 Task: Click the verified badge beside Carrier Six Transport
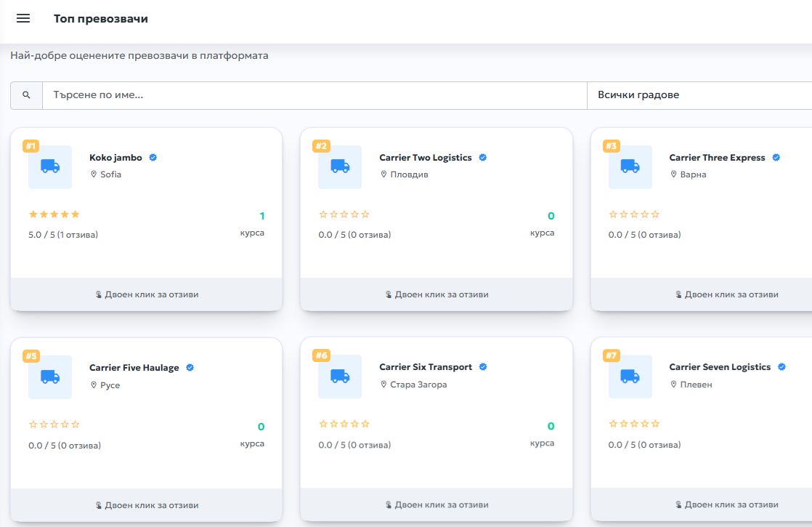(483, 367)
